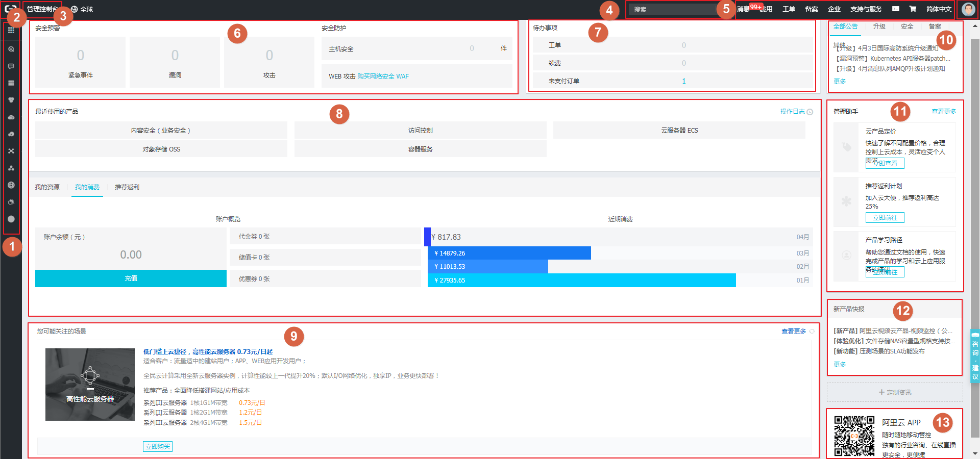
Task: Switch to the 我的资源 tab
Action: tap(47, 187)
